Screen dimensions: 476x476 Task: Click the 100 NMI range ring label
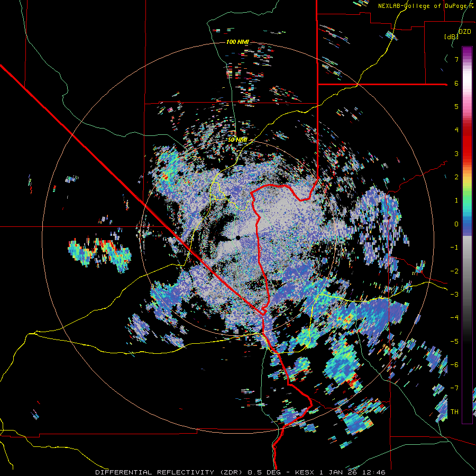click(237, 42)
